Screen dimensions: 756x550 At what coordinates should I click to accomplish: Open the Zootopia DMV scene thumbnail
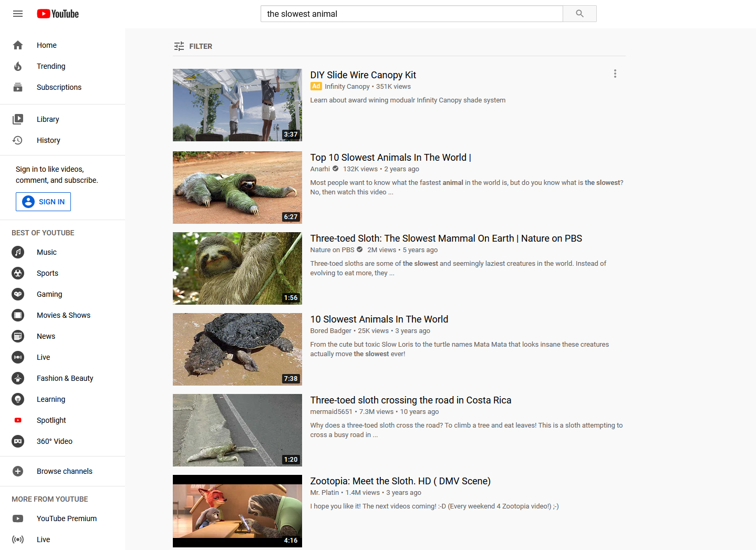(237, 511)
